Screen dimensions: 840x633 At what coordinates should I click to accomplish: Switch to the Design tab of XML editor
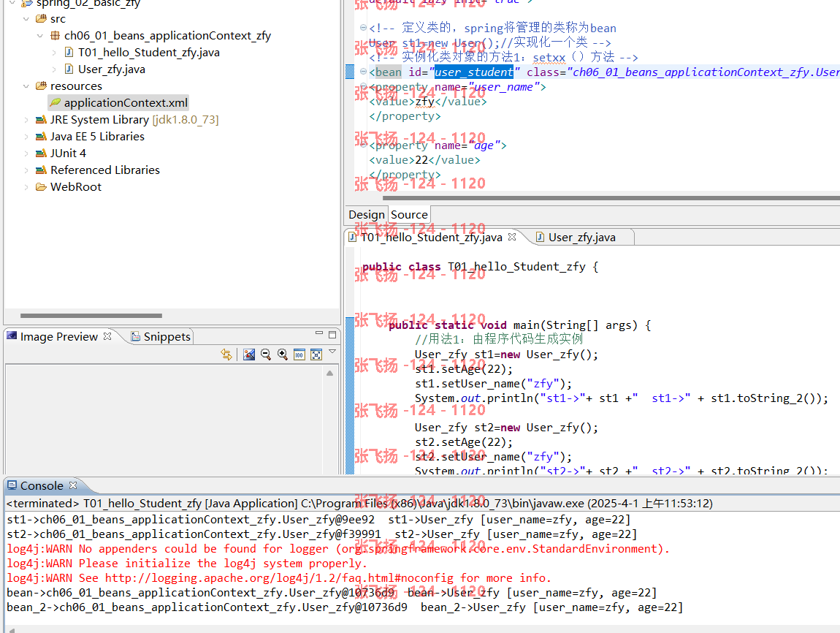point(367,214)
